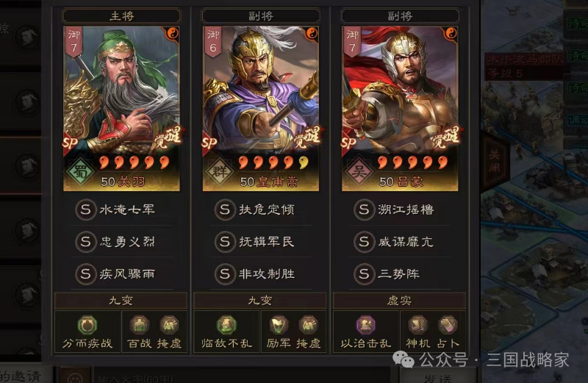Click 关羽's 掩虚 tactic icon
Screen dimensions: 588x383
169,325
